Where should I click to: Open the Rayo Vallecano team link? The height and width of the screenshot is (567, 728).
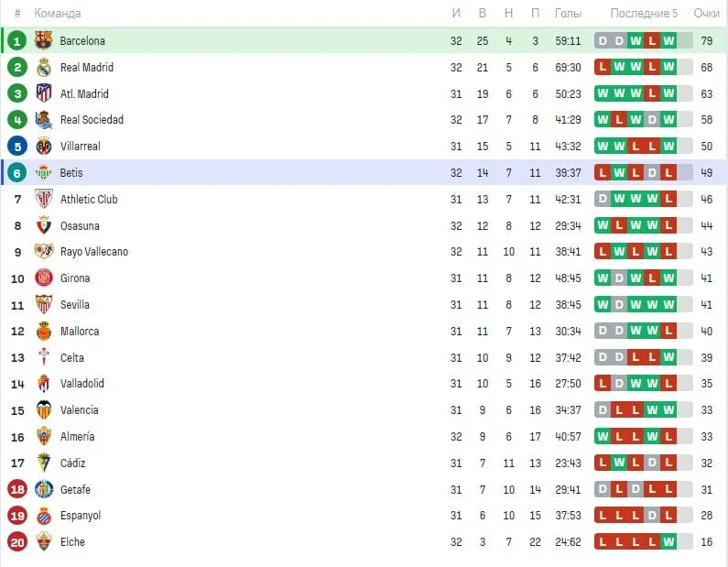[x=93, y=252]
